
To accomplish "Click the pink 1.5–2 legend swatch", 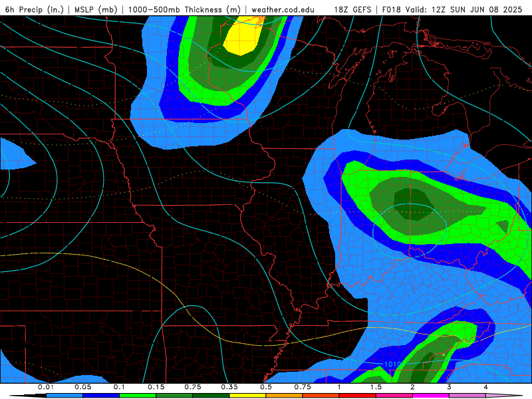I will pyautogui.click(x=394, y=396).
